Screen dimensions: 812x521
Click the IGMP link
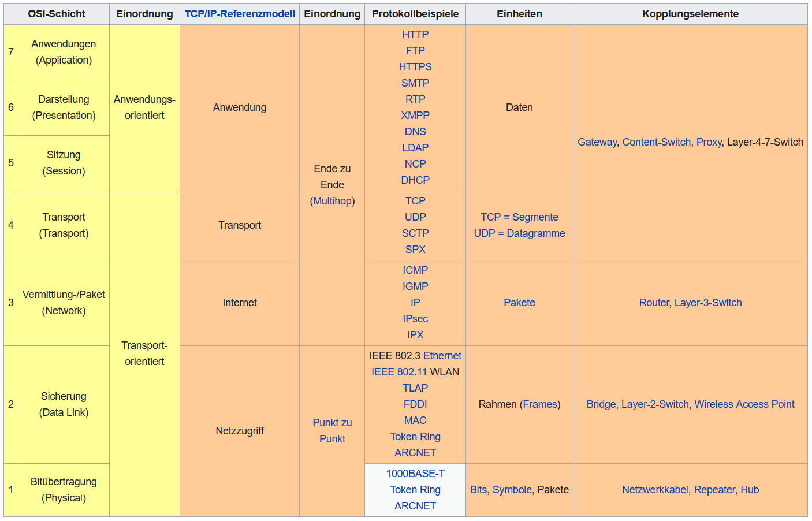pyautogui.click(x=415, y=286)
